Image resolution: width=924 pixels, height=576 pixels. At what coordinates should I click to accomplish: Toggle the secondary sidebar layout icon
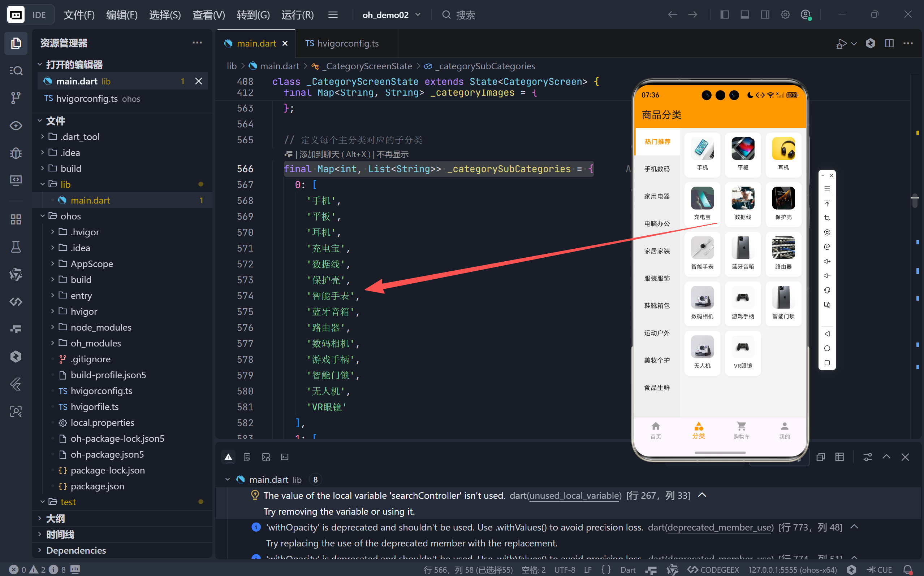pos(765,15)
